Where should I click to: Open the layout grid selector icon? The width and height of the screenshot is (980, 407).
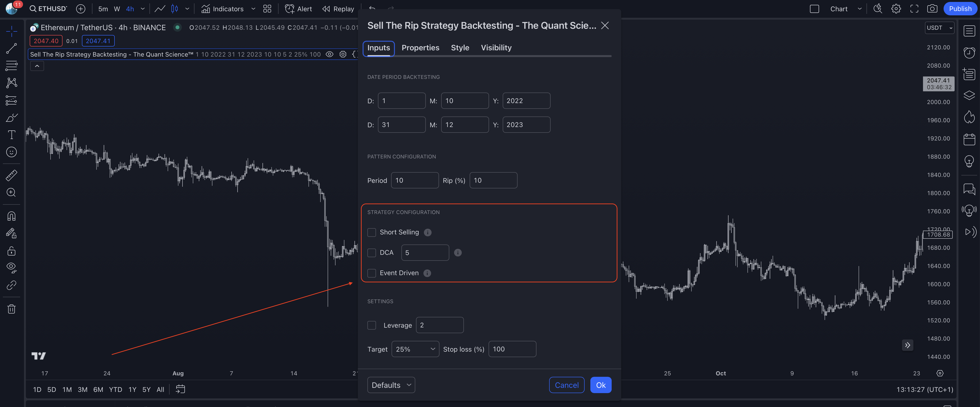tap(267, 9)
